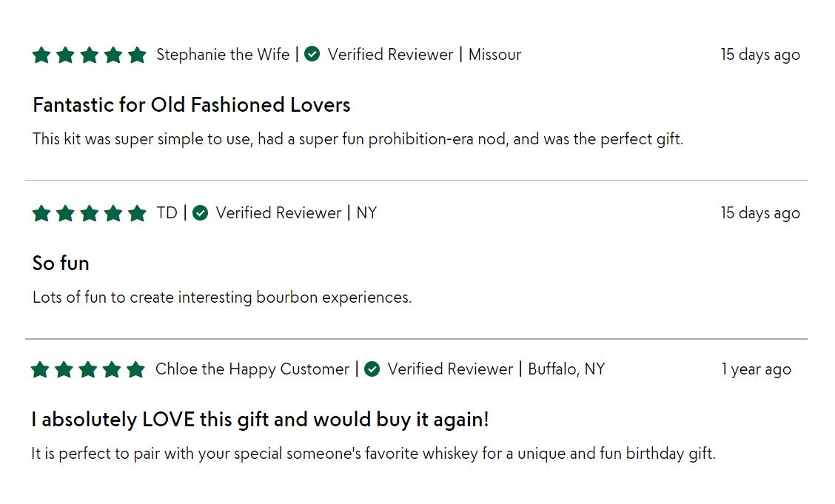This screenshot has height=504, width=835.
Task: Select reviewer name Stephanie the Wife
Action: 223,54
